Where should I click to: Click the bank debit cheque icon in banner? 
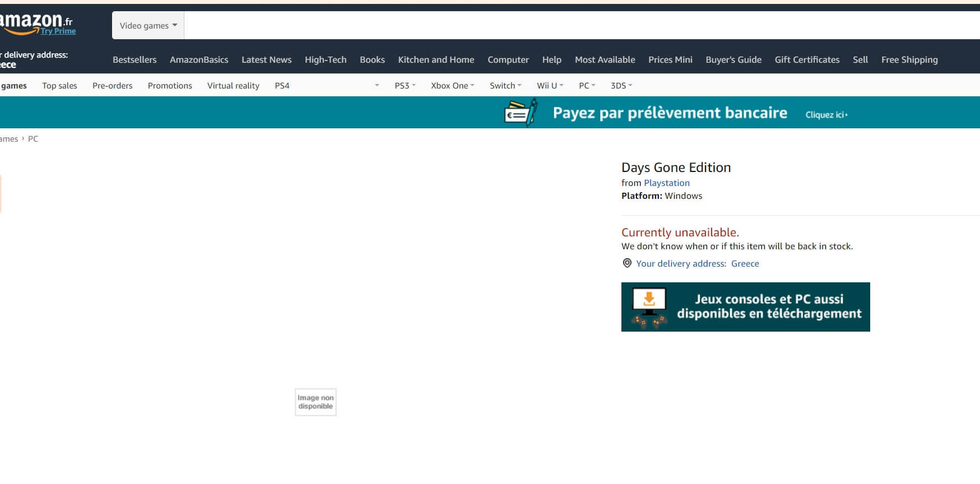coord(521,113)
